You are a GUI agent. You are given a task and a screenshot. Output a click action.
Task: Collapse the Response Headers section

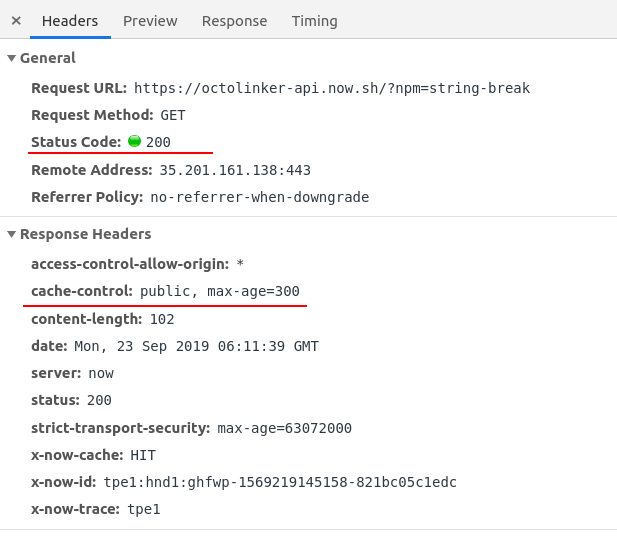(x=12, y=234)
